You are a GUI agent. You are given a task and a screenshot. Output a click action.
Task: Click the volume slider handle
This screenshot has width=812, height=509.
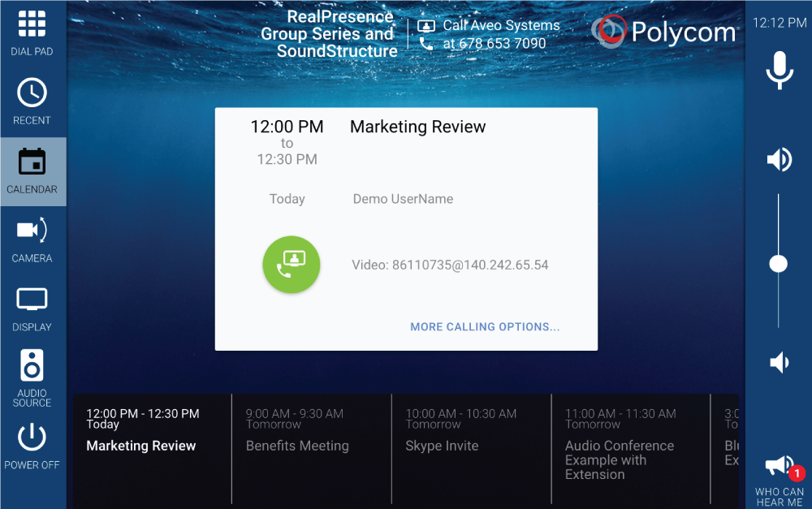point(778,264)
